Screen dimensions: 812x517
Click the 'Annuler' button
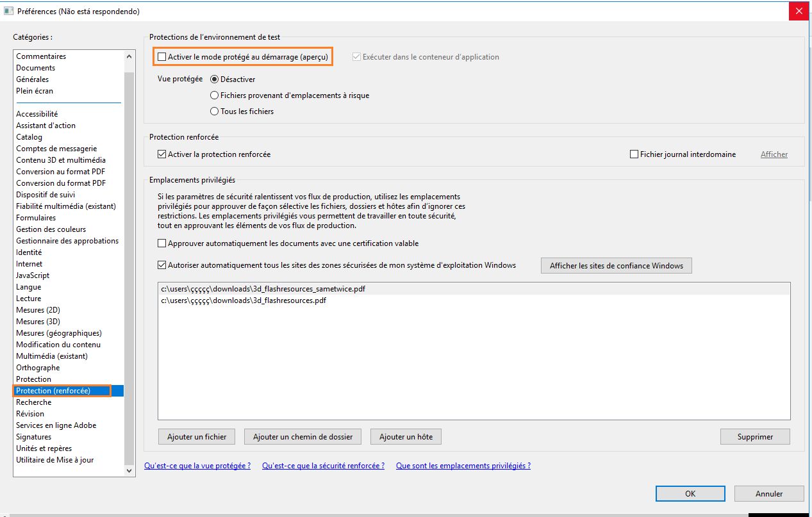(769, 494)
